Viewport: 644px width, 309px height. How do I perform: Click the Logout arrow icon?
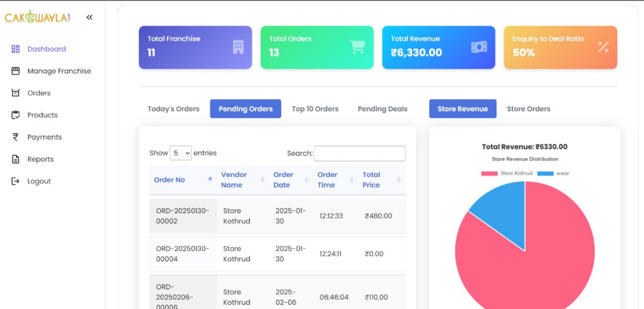(15, 181)
